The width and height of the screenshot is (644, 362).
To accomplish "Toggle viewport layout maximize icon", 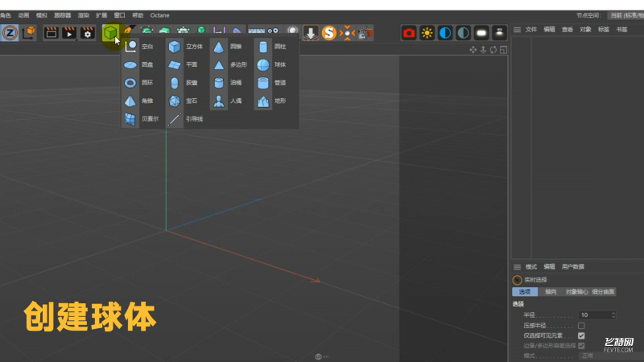I will pyautogui.click(x=504, y=50).
